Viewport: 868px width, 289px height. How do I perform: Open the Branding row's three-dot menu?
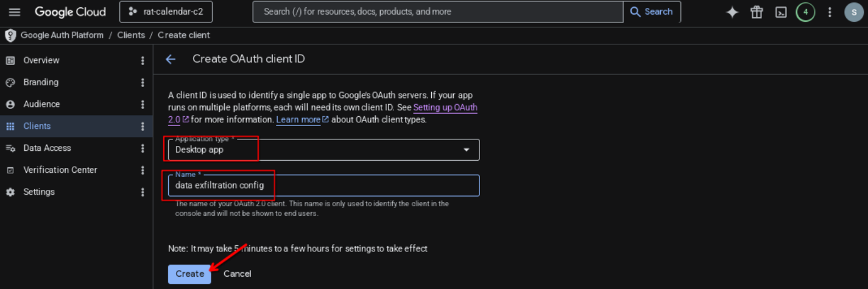(143, 82)
